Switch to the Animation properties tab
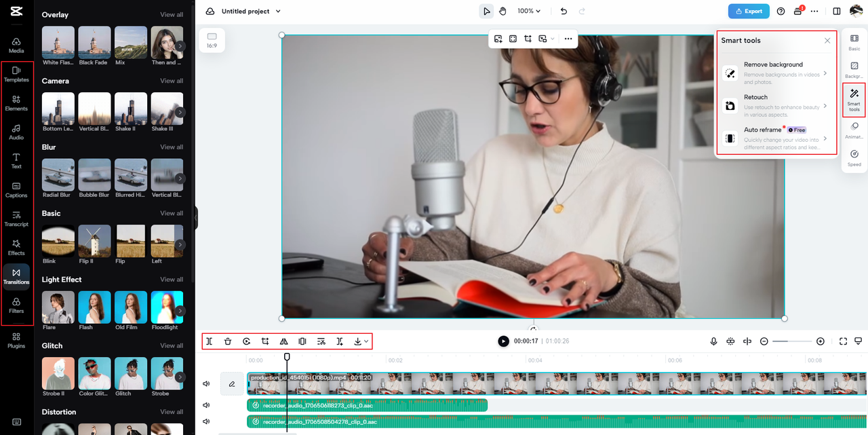 (x=854, y=130)
